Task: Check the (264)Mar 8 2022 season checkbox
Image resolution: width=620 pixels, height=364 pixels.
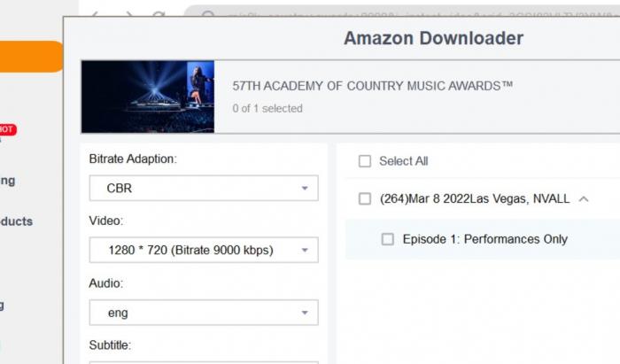Action: (365, 198)
